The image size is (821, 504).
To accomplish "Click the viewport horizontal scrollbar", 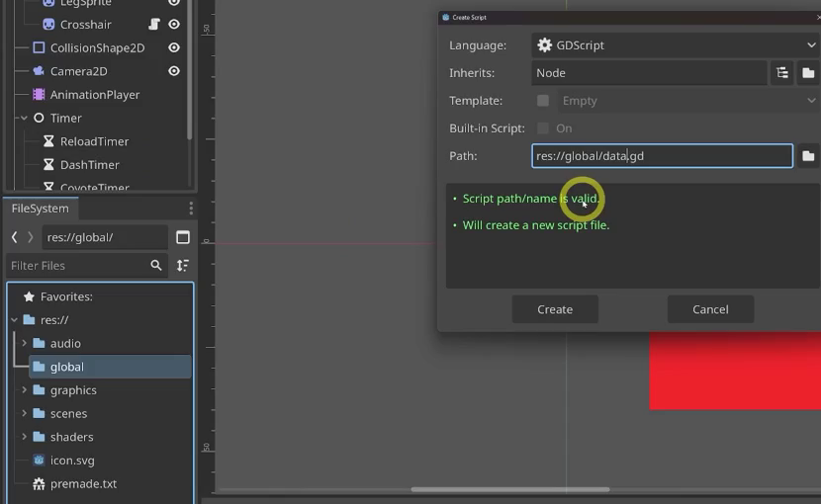I will point(510,489).
